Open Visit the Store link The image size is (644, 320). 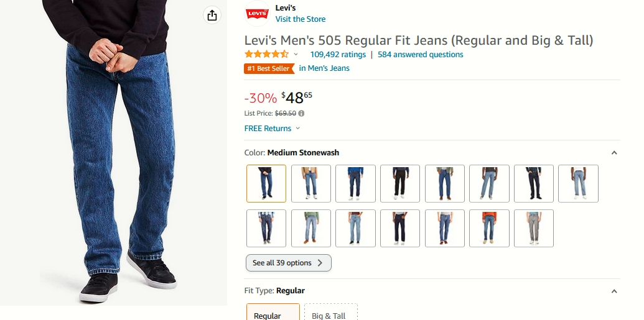point(301,19)
